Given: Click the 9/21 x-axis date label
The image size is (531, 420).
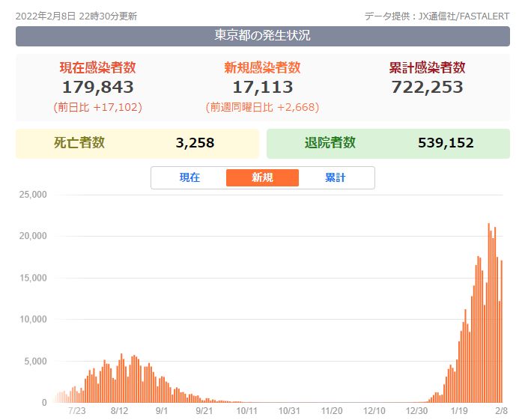Looking at the screenshot, I should [x=204, y=411].
